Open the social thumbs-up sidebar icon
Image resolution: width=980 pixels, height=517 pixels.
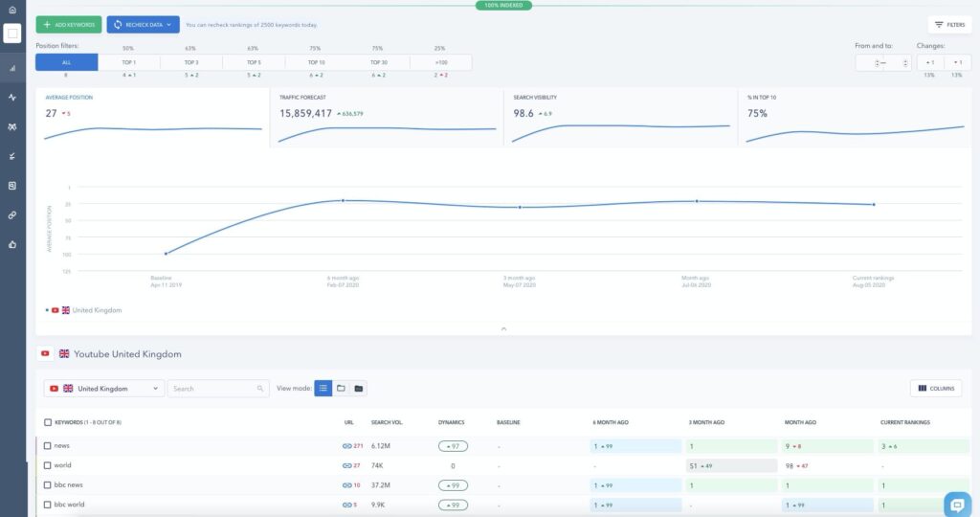pos(11,244)
